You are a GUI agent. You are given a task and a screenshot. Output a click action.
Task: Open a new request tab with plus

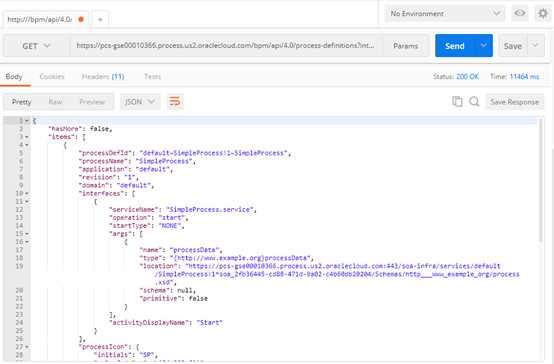click(x=100, y=19)
